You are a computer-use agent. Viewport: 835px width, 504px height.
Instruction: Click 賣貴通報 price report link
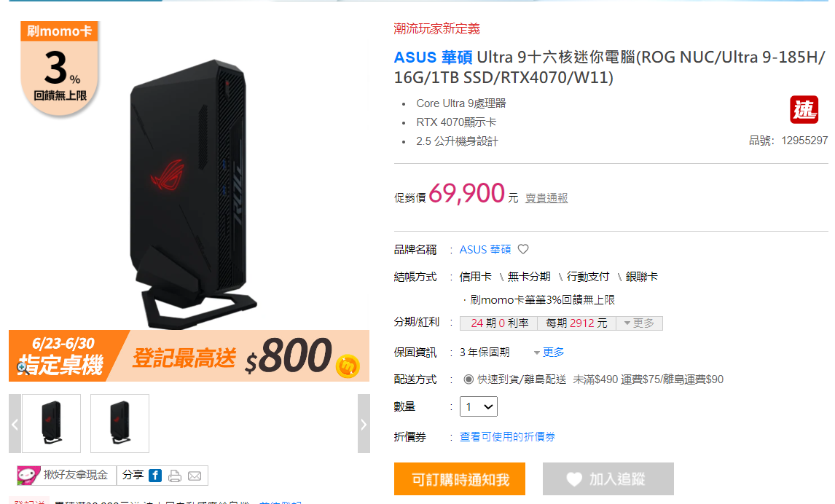(x=546, y=198)
